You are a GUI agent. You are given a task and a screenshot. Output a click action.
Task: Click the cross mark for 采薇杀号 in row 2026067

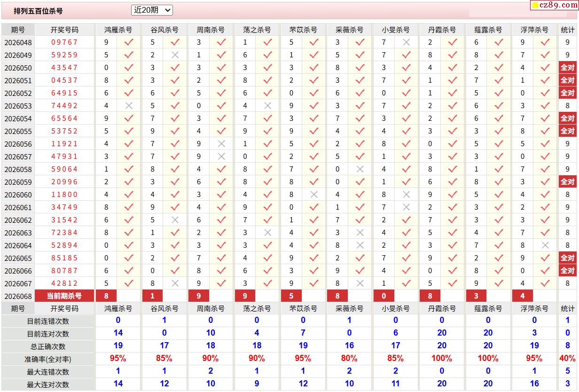pyautogui.click(x=360, y=283)
